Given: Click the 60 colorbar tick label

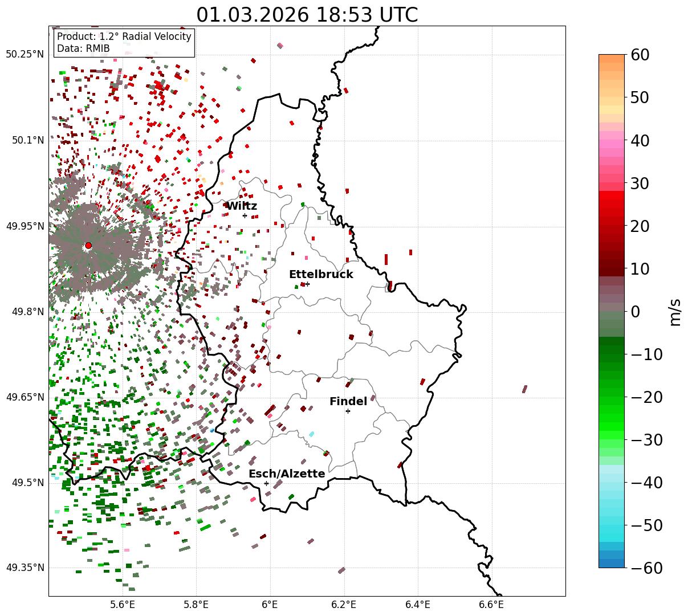Looking at the screenshot, I should tap(641, 55).
